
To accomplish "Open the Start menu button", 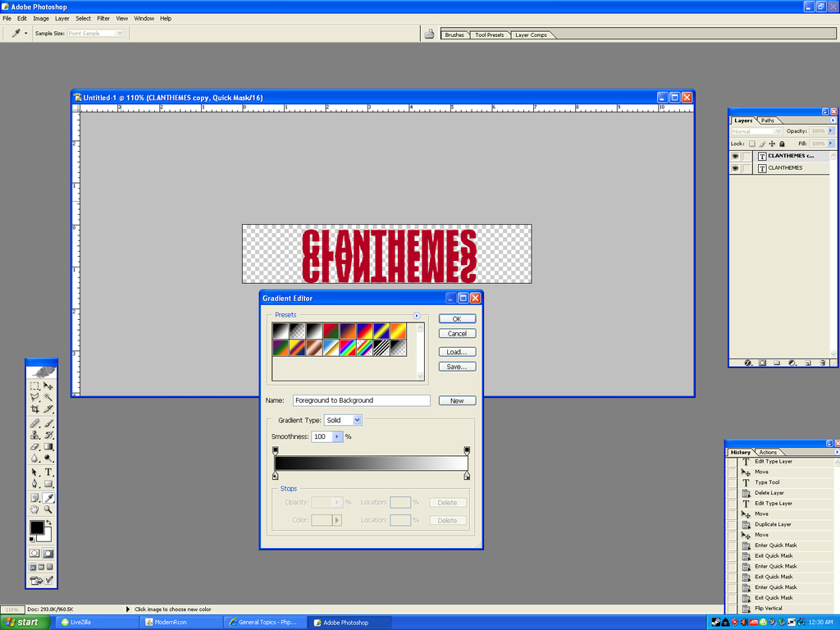I will [x=25, y=622].
